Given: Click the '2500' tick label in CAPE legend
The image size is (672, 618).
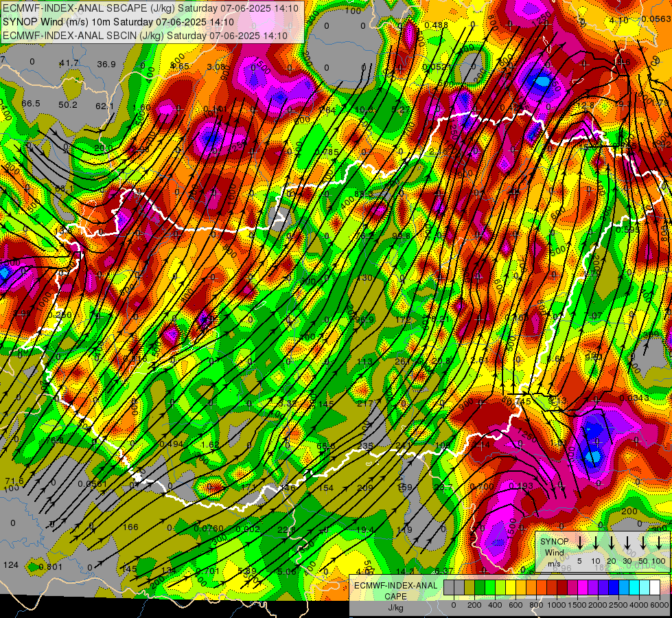Looking at the screenshot, I should click(x=618, y=605).
